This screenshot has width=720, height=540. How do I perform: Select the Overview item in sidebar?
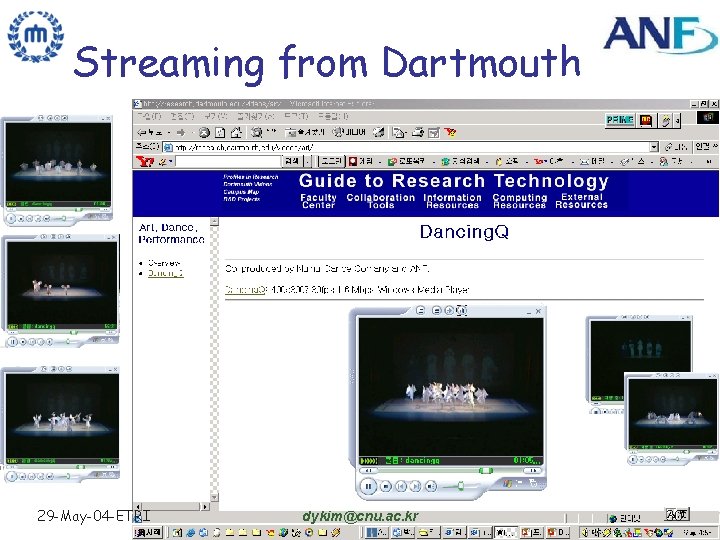pos(164,262)
